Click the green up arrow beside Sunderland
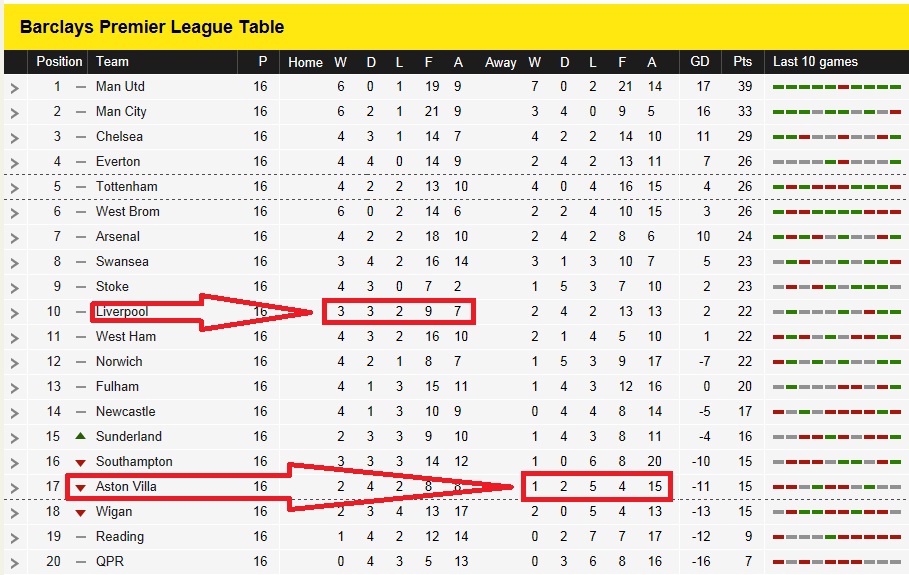909x575 pixels. pos(81,436)
